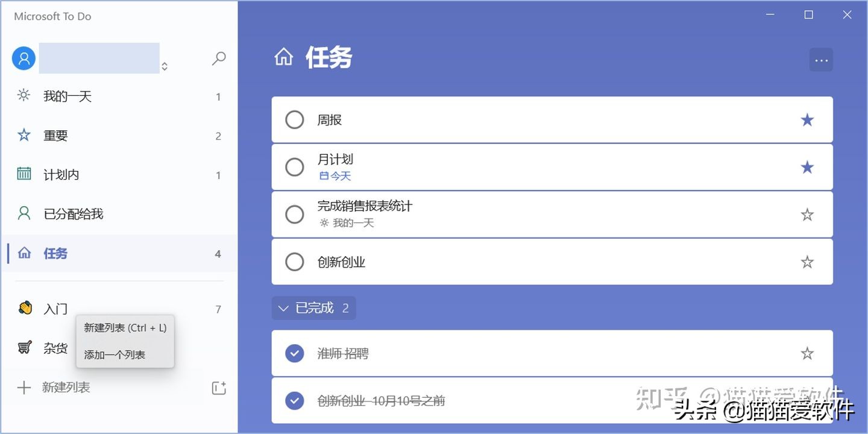Open the 我的一天 sun icon view
868x434 pixels.
point(23,95)
